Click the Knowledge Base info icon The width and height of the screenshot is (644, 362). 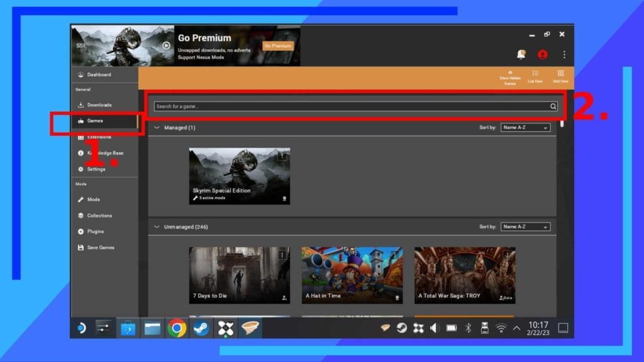(80, 153)
